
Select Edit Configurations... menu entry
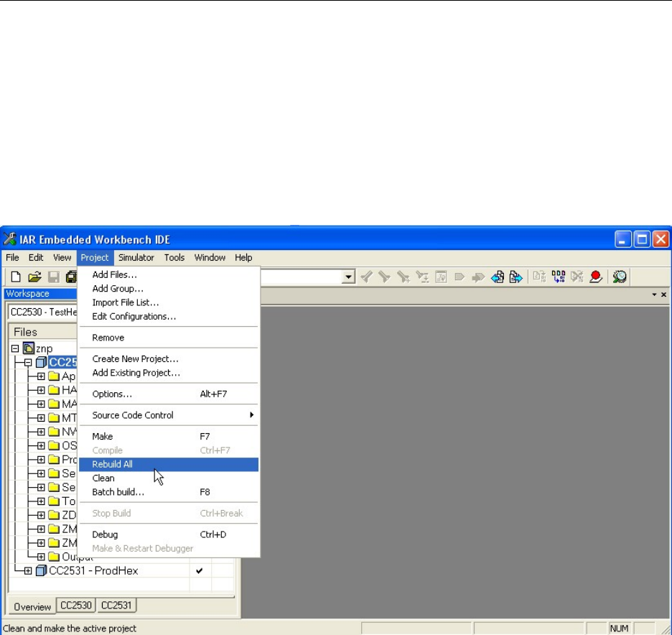[169, 317]
